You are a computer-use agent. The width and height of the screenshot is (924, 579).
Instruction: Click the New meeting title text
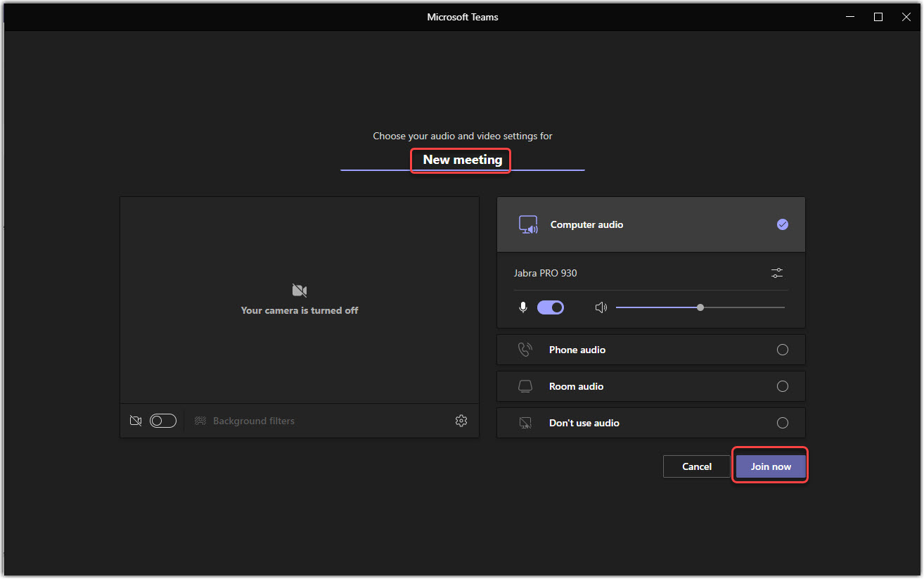(461, 160)
